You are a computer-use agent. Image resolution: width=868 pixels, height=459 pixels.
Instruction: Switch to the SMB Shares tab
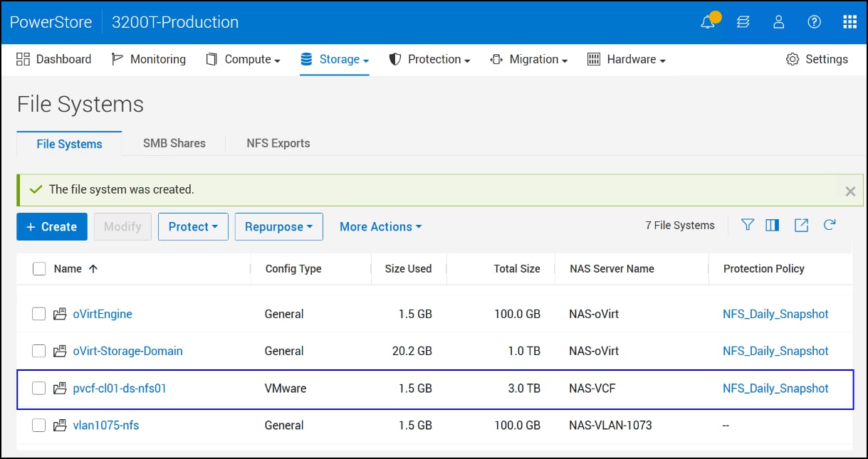[x=174, y=143]
